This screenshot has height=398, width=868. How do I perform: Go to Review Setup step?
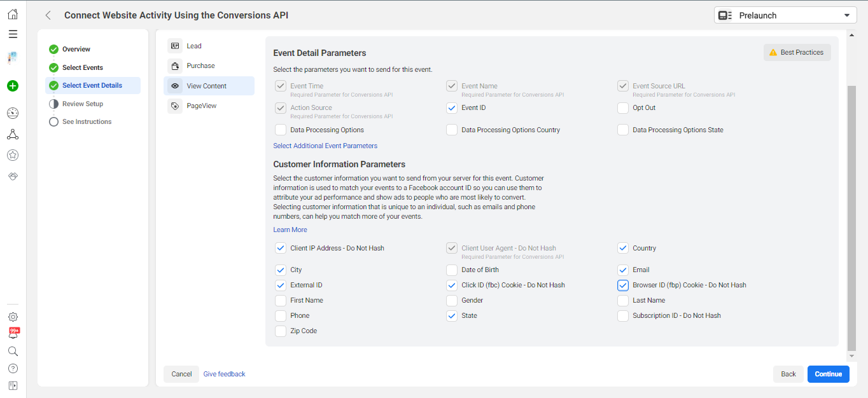pos(82,104)
